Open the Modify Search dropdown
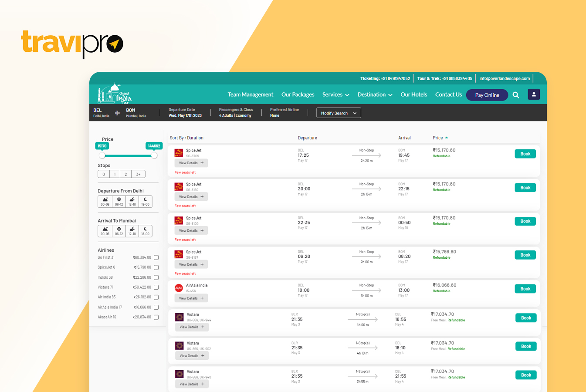Viewport: 586px width, 392px height. coord(339,113)
